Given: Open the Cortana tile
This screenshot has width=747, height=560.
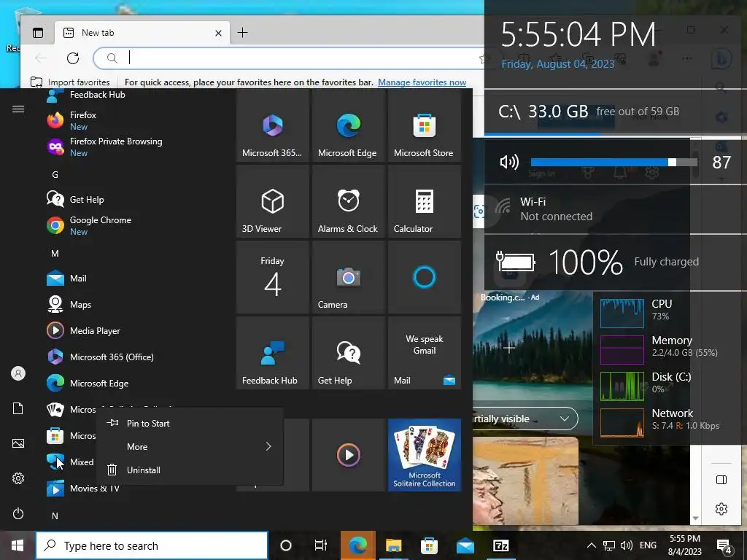Looking at the screenshot, I should click(425, 277).
